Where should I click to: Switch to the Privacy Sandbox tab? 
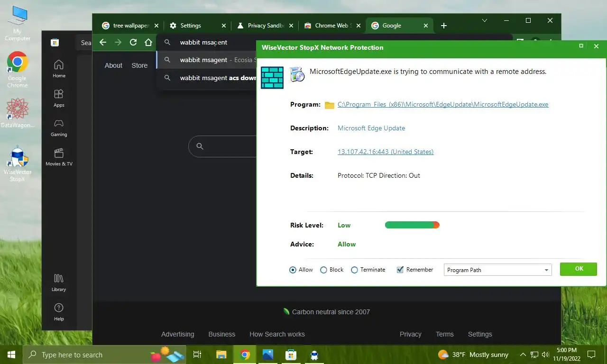point(265,26)
